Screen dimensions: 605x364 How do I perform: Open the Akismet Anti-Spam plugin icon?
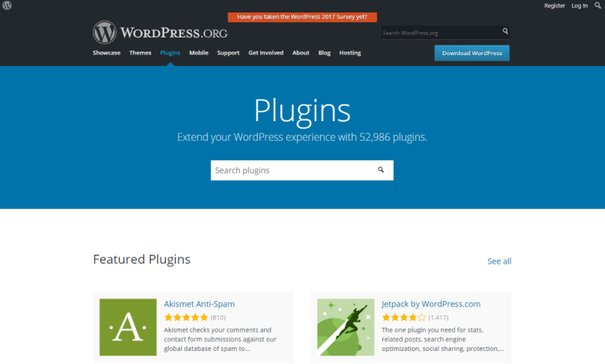click(x=128, y=327)
